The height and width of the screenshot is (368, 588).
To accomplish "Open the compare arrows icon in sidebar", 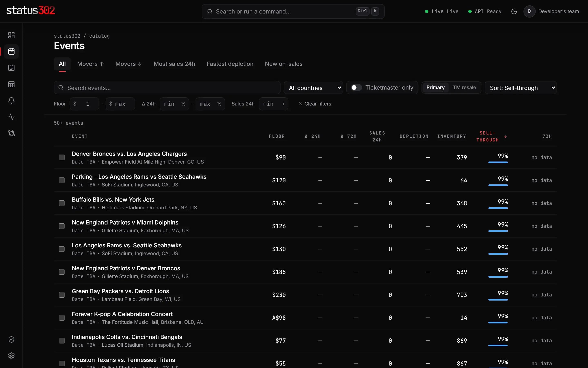I will 11,133.
